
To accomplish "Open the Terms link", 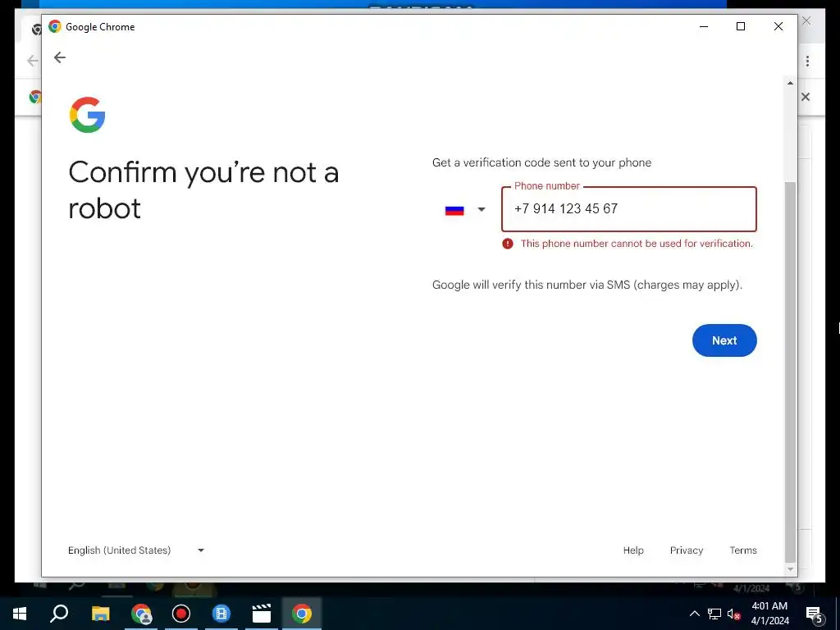I will (x=743, y=550).
